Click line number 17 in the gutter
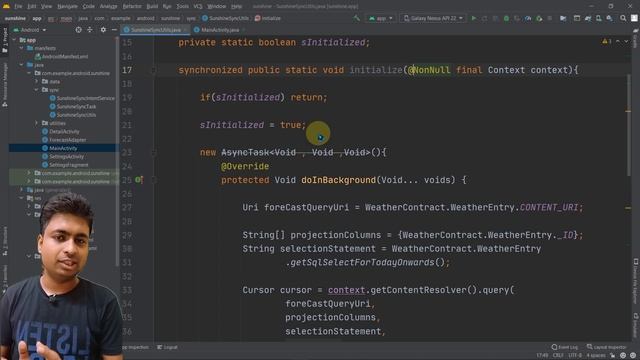Image resolution: width=640 pixels, height=360 pixels. [127, 70]
